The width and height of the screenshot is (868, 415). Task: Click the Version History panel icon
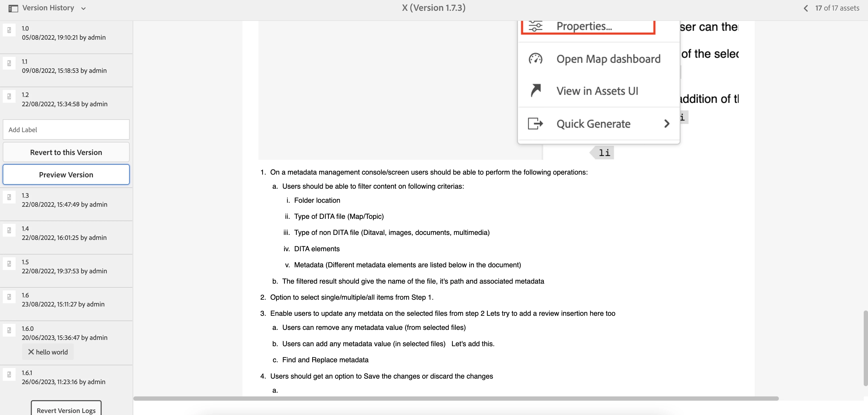point(13,8)
